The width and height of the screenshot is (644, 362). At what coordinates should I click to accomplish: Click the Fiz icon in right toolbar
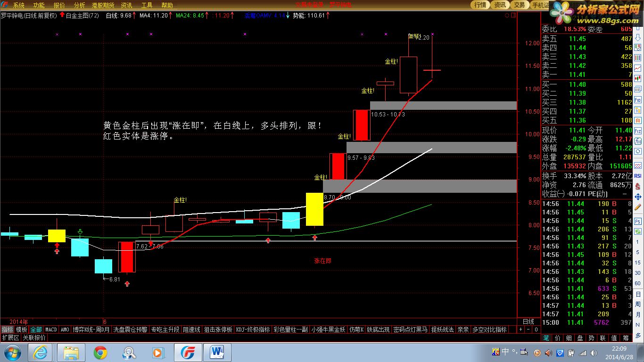pos(638,131)
